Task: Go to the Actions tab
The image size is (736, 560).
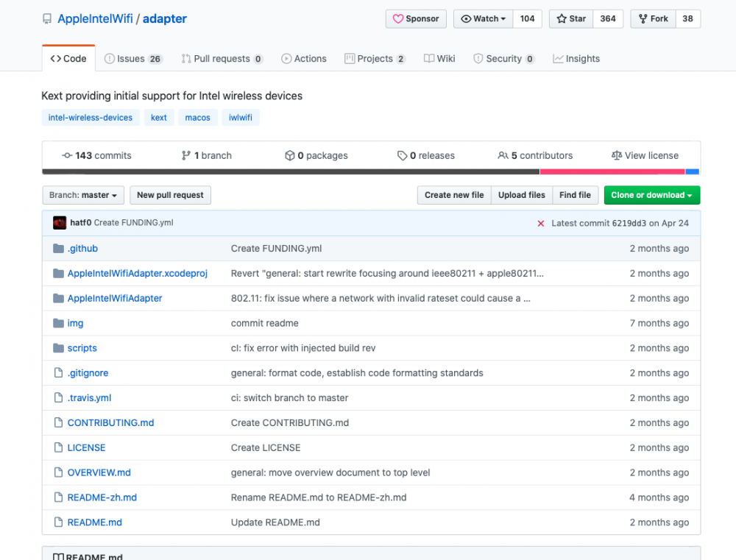Action: tap(304, 59)
